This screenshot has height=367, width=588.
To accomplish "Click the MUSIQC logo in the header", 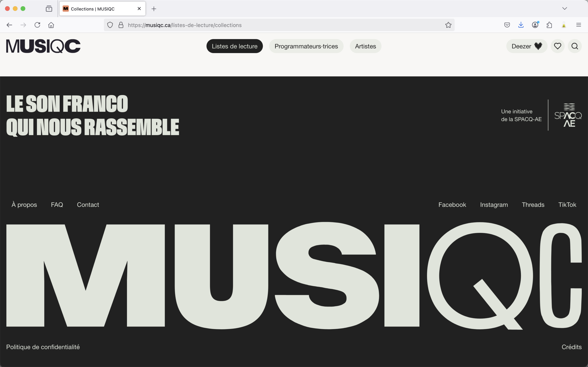I will click(x=43, y=46).
